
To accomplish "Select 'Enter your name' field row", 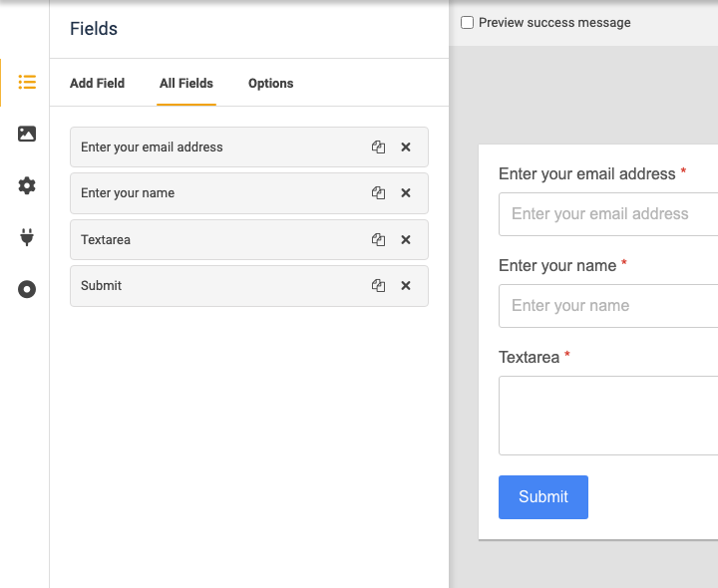I will point(249,192).
